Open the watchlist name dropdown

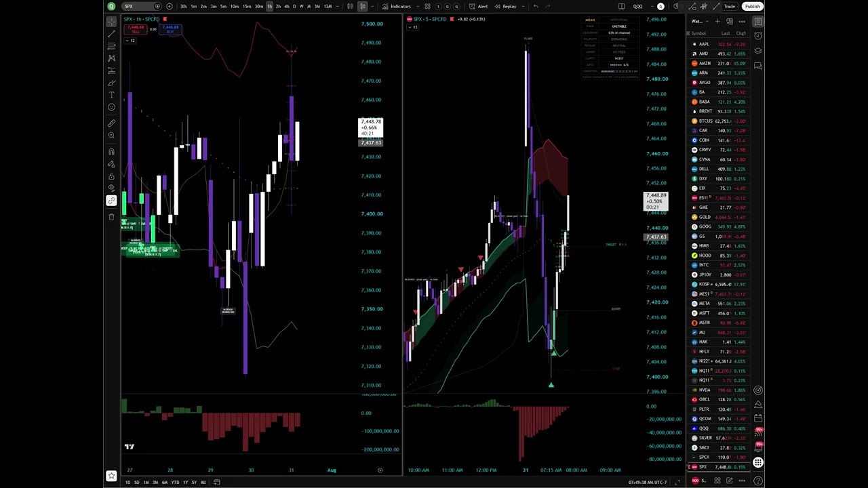(x=699, y=21)
